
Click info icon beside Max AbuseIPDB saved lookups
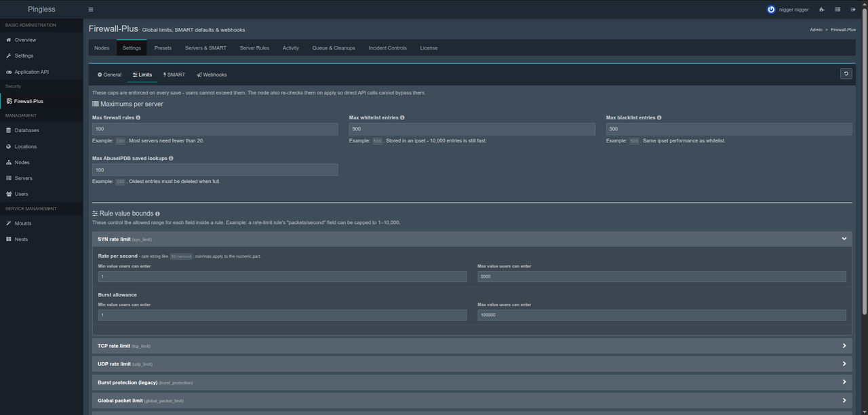pos(171,158)
